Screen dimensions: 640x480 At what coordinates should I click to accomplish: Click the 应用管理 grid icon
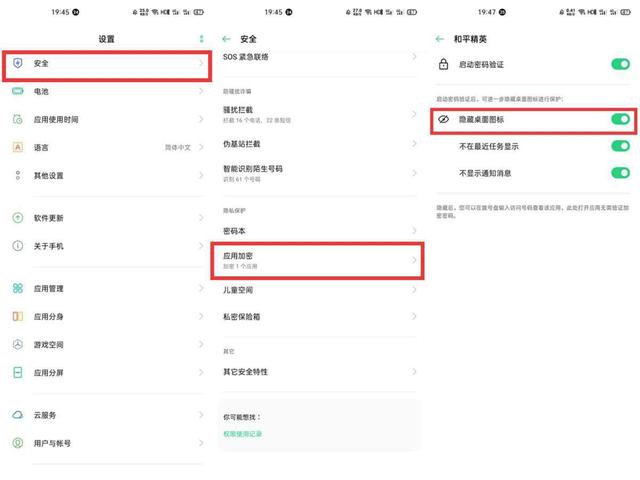(18, 288)
